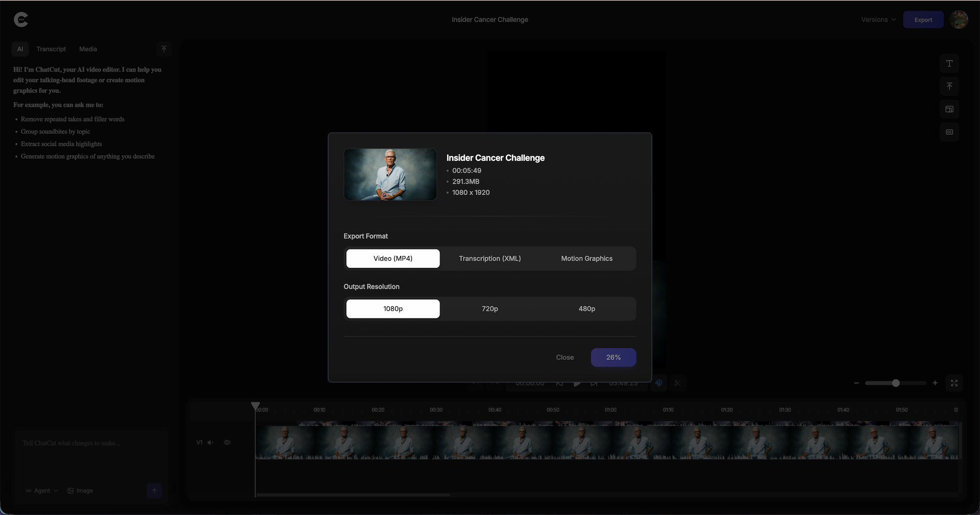Open fullscreen timeline view
The width and height of the screenshot is (980, 515).
click(x=954, y=383)
